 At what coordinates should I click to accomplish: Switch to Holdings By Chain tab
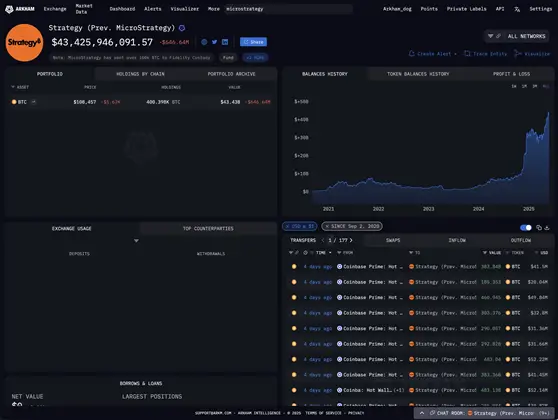pos(140,74)
